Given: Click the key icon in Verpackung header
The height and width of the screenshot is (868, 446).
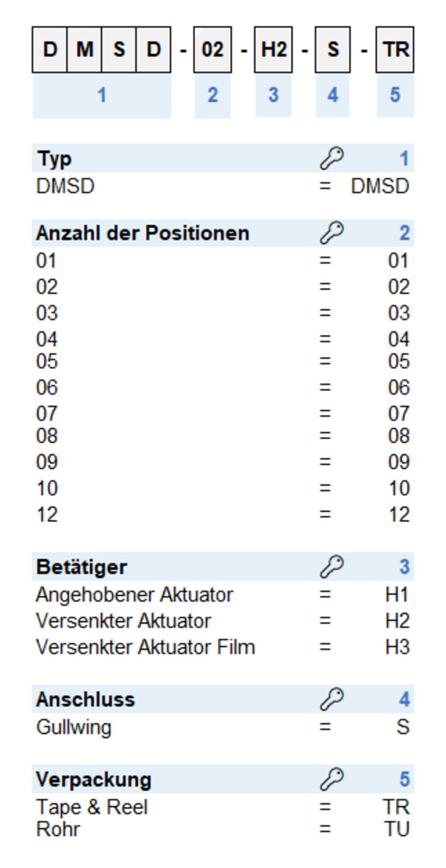Looking at the screenshot, I should (331, 780).
